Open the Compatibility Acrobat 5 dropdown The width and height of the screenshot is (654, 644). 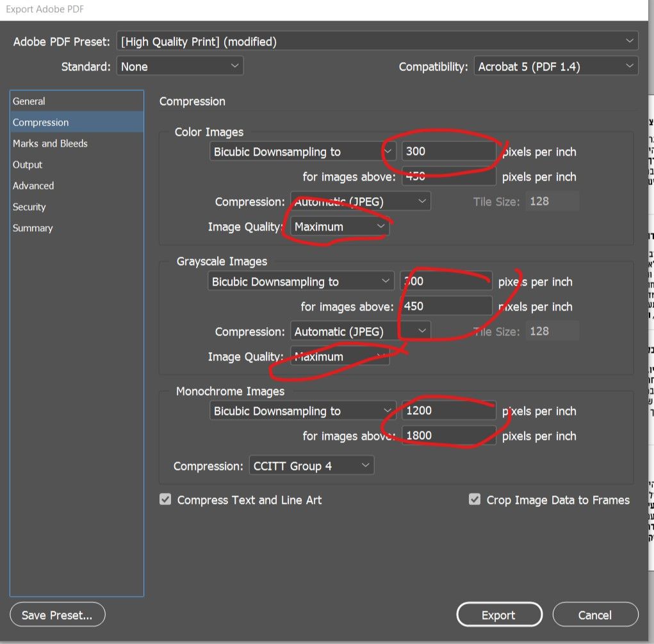click(x=556, y=66)
